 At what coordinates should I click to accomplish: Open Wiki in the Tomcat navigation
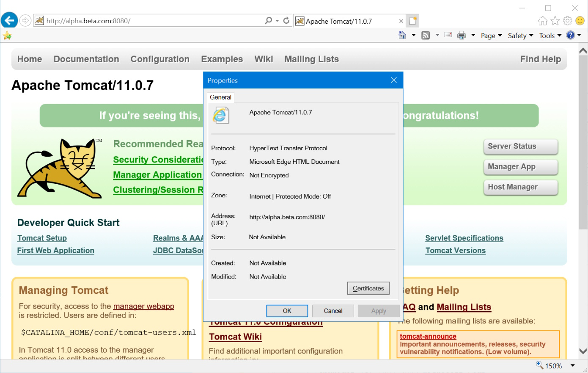click(x=264, y=59)
